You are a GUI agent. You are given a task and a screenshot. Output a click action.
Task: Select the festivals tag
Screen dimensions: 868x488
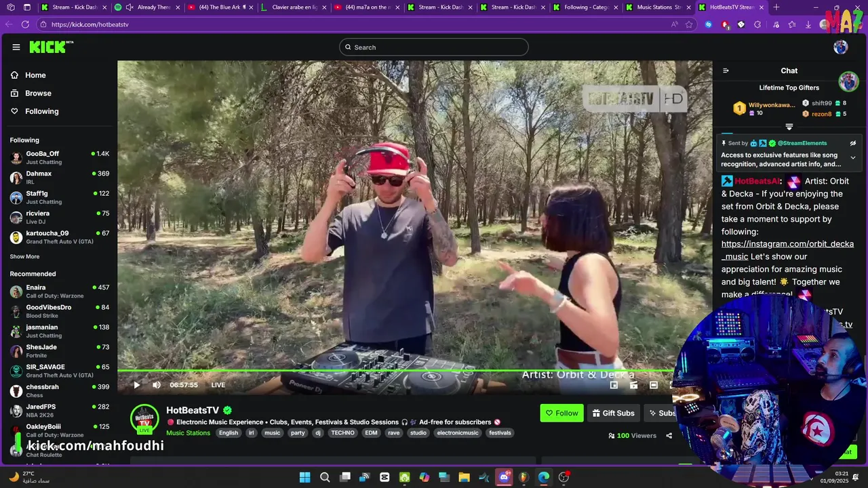click(x=500, y=433)
